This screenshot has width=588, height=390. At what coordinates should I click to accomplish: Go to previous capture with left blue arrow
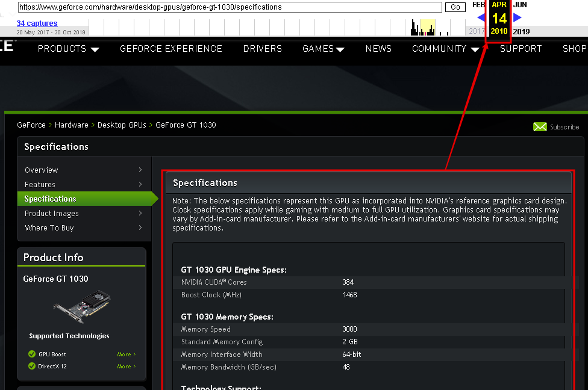(x=481, y=17)
